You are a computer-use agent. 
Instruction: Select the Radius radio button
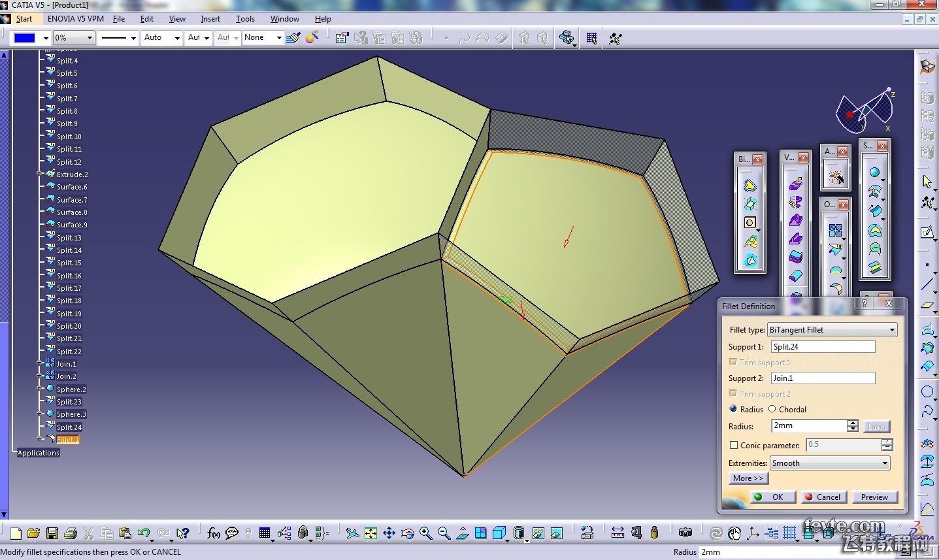[x=733, y=409]
